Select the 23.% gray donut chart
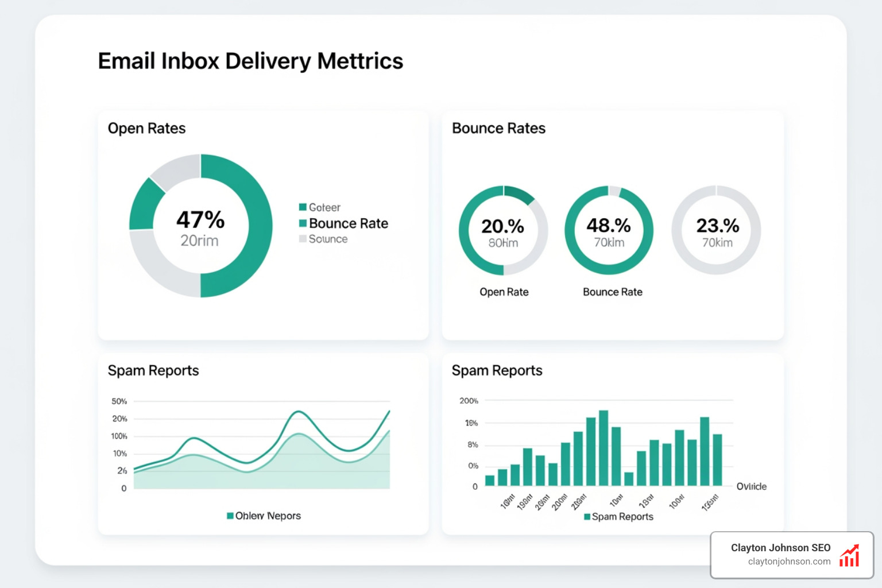 716,230
